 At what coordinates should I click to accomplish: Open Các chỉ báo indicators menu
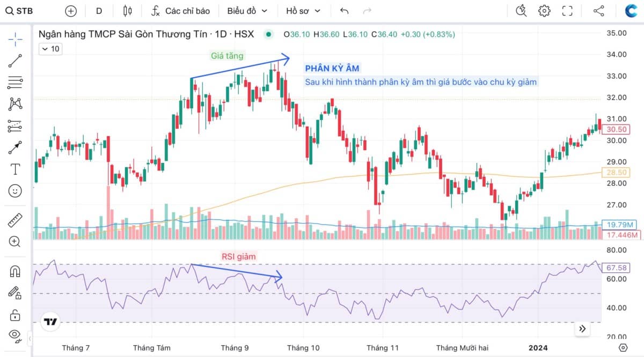click(180, 11)
